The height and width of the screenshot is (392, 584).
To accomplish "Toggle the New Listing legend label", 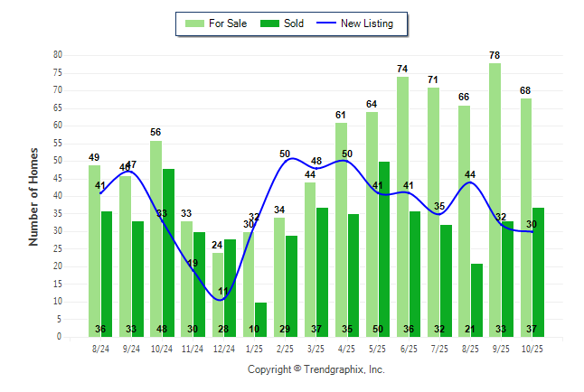I will 367,23.
